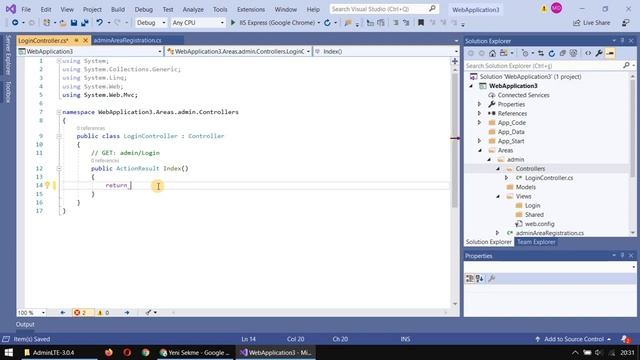The height and width of the screenshot is (360, 640).
Task: Toggle Preview Selected Items in Solution Explorer
Action: [x=610, y=53]
